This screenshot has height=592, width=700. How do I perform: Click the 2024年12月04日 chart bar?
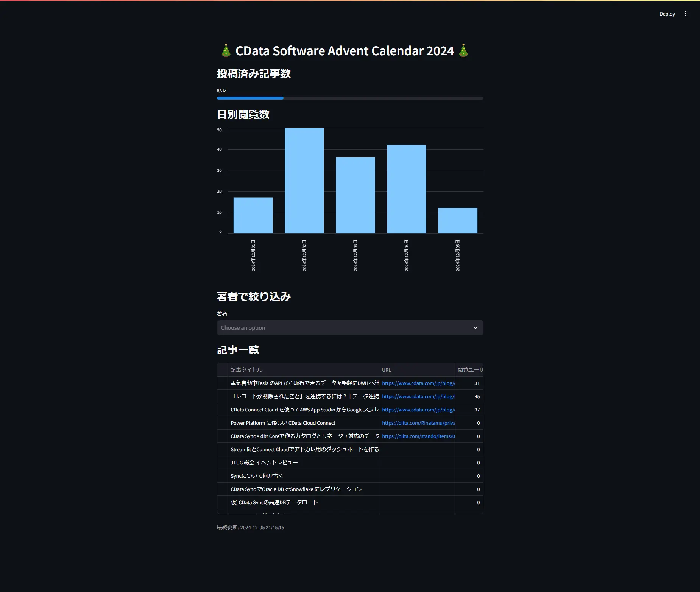click(406, 189)
